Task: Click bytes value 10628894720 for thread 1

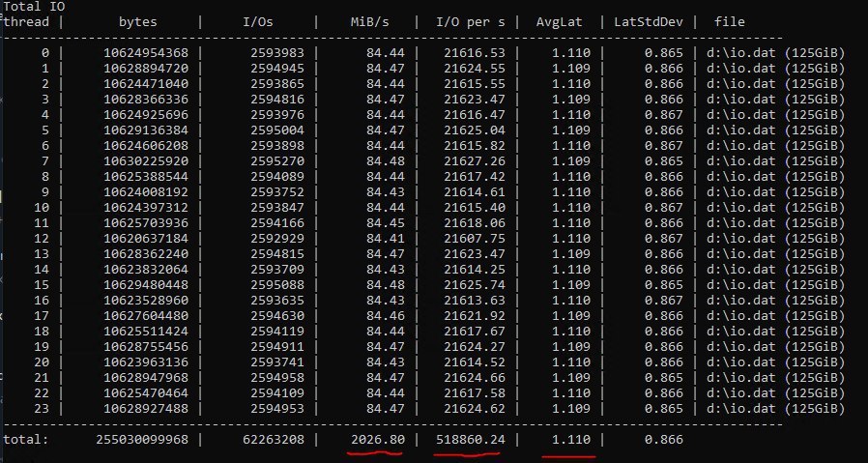Action: [146, 69]
